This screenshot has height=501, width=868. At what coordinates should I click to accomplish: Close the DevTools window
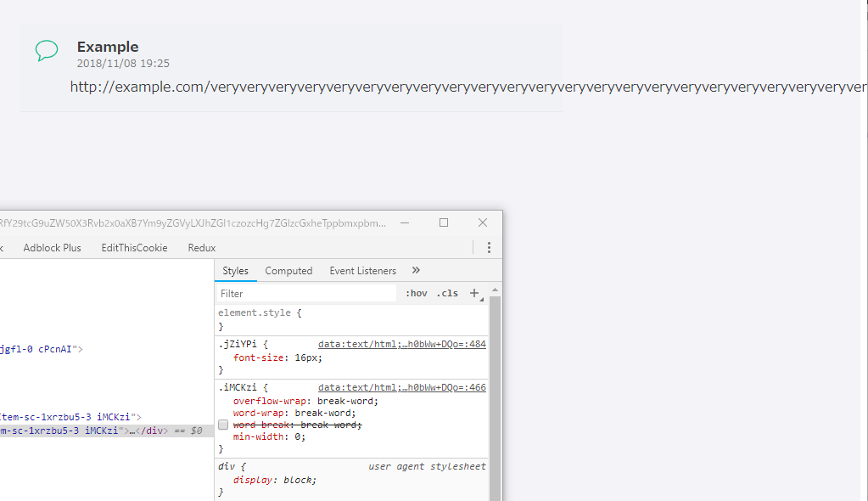point(483,222)
